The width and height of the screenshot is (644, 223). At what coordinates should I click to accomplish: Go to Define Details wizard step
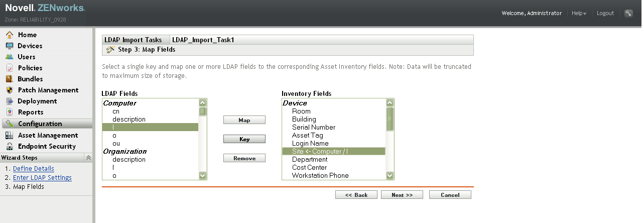tap(34, 169)
